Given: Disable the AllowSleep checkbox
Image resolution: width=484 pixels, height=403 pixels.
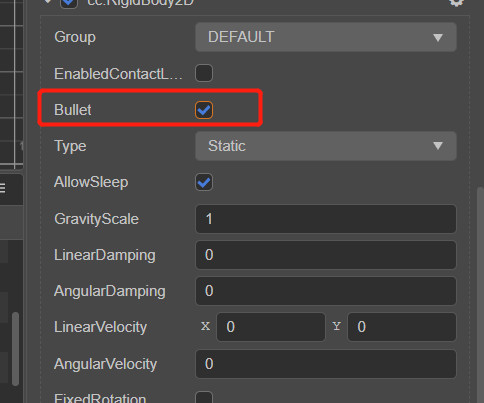Looking at the screenshot, I should 204,182.
